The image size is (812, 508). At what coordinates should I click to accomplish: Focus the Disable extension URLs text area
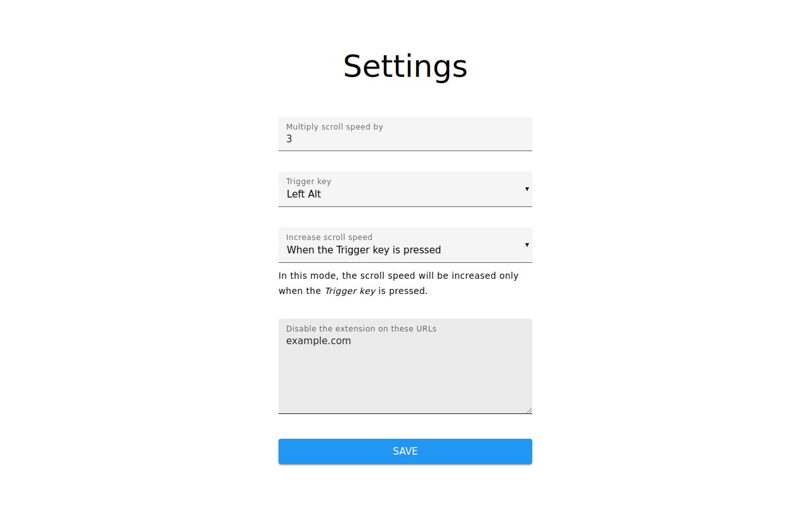(x=405, y=366)
